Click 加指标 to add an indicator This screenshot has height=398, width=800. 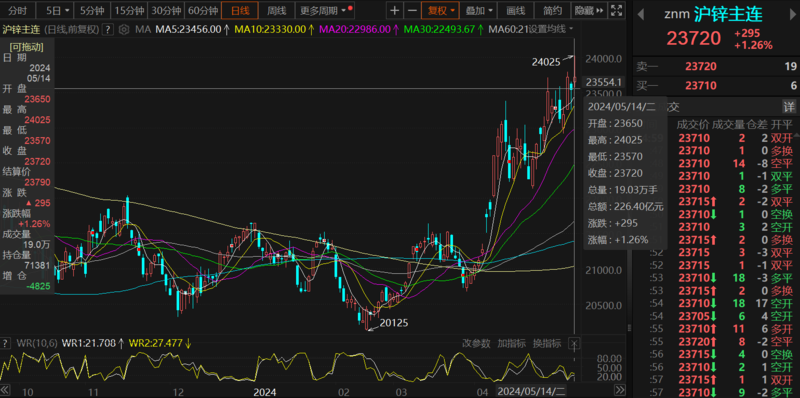click(x=512, y=343)
